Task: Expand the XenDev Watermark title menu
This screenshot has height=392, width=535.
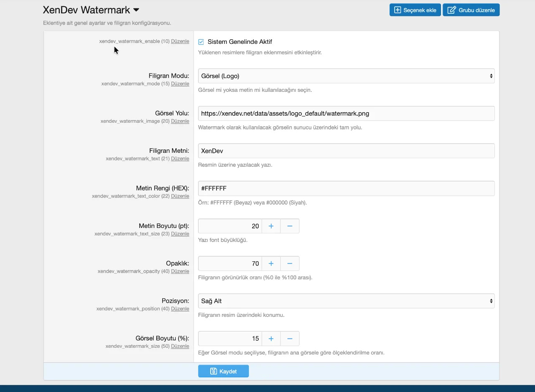Action: coord(136,10)
